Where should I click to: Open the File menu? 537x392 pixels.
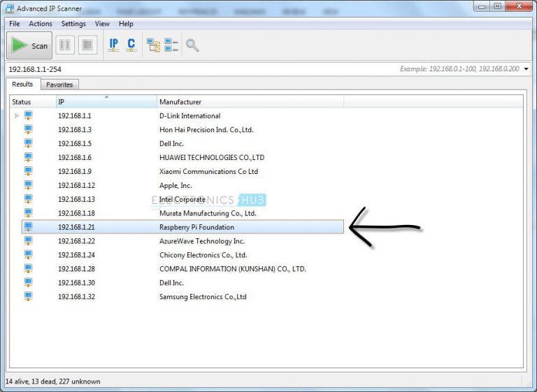click(14, 24)
